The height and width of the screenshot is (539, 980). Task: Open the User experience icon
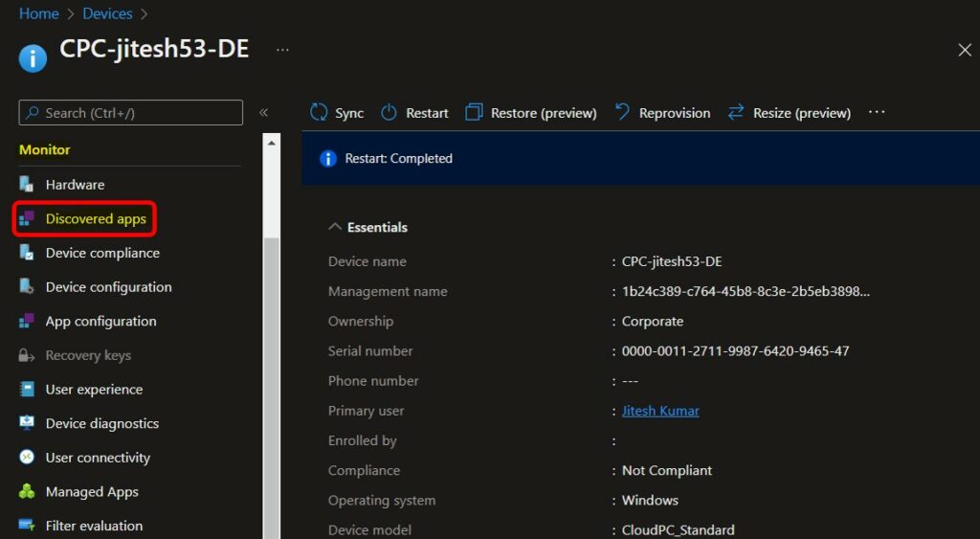(x=26, y=389)
